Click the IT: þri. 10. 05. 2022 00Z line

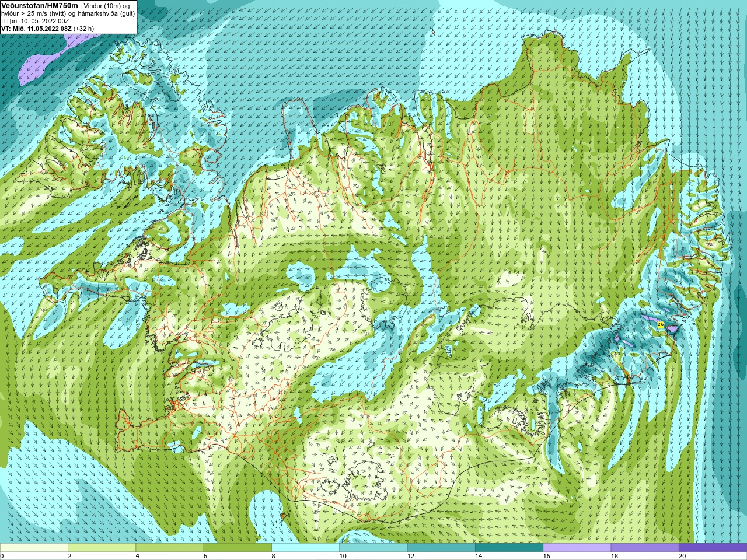coord(35,21)
